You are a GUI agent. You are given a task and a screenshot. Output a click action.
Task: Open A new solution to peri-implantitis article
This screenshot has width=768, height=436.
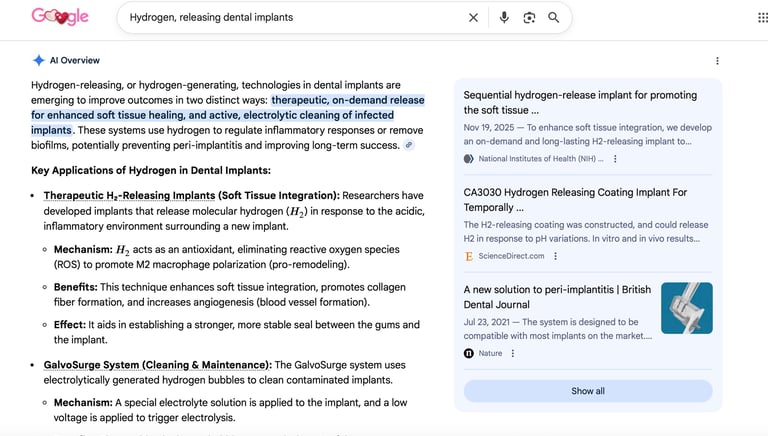(557, 296)
